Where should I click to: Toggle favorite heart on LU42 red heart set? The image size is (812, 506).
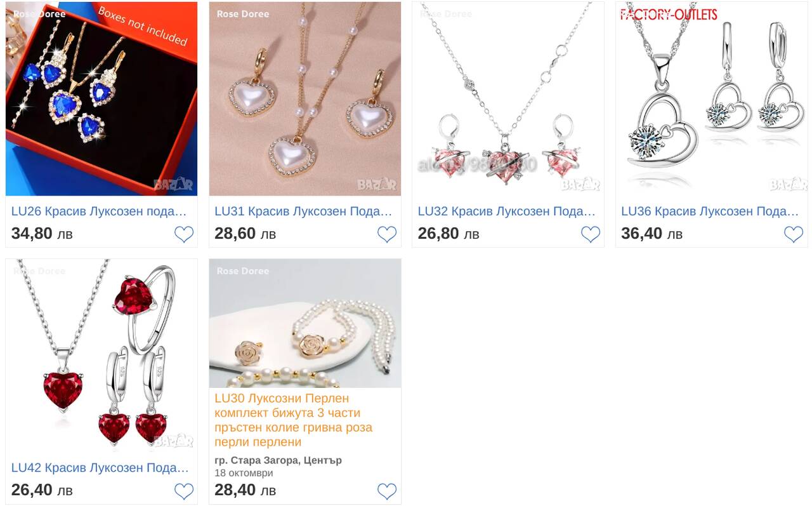point(184,491)
